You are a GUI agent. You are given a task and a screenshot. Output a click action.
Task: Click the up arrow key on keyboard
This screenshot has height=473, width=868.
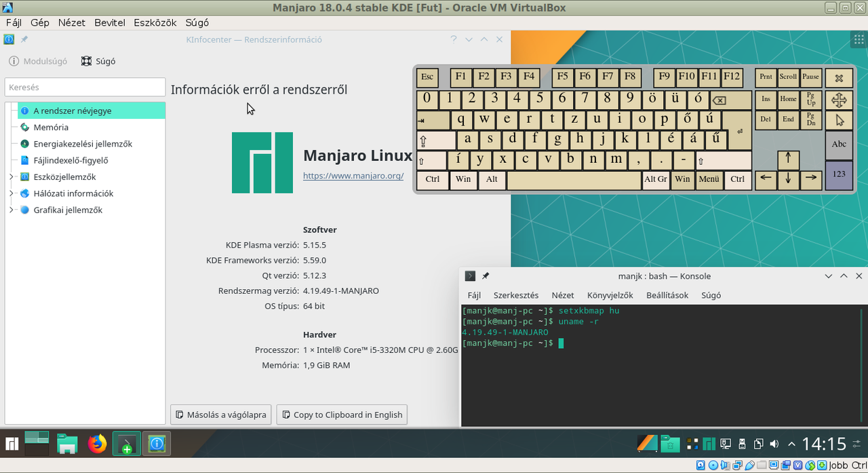[x=788, y=160]
